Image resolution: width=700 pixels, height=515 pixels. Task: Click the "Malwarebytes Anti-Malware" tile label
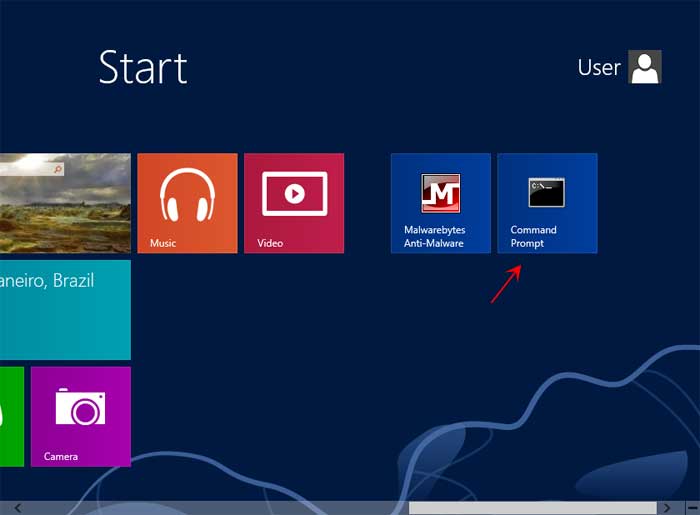[x=434, y=236]
